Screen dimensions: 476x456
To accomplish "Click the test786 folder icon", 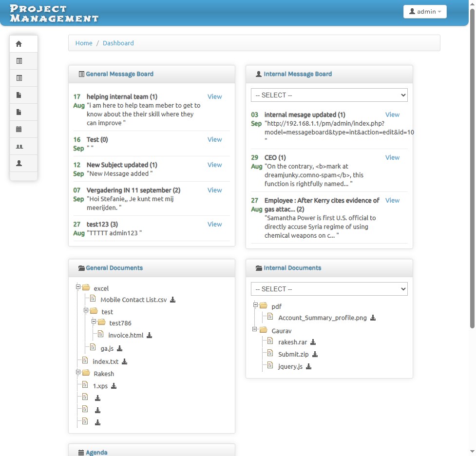I will [x=102, y=322].
